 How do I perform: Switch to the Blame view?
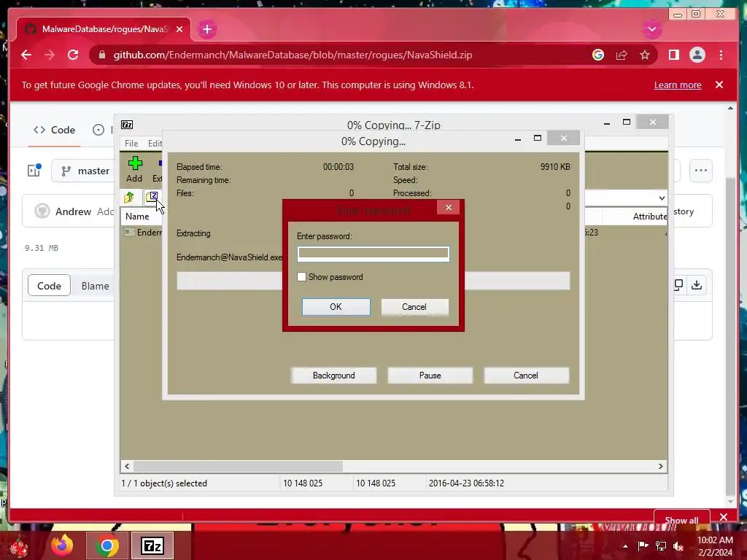click(95, 286)
